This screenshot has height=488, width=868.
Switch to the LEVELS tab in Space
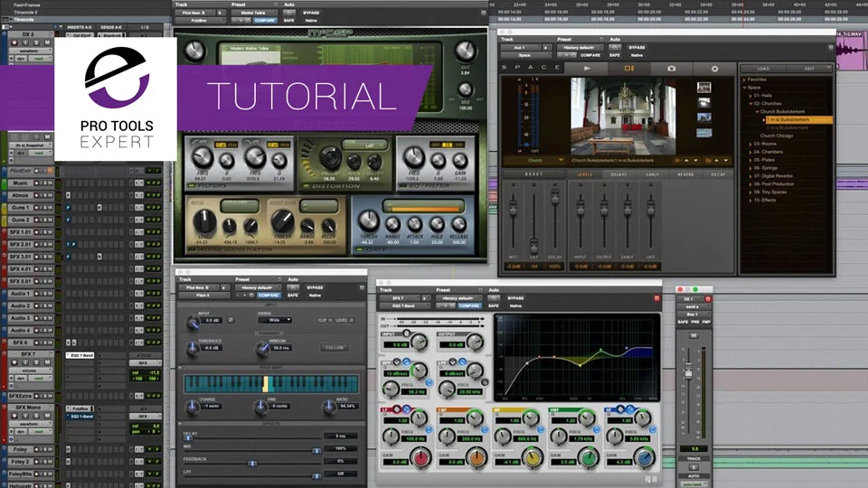585,174
